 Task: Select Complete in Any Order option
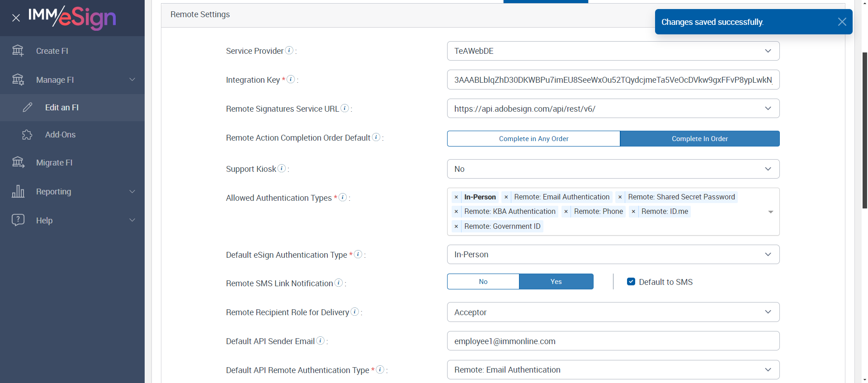click(533, 139)
